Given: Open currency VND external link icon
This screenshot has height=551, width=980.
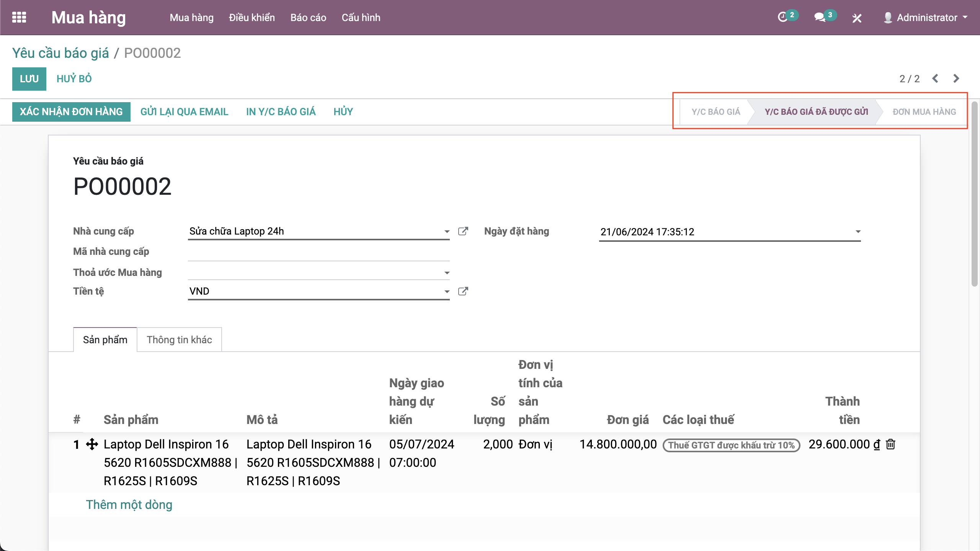Looking at the screenshot, I should pos(463,291).
